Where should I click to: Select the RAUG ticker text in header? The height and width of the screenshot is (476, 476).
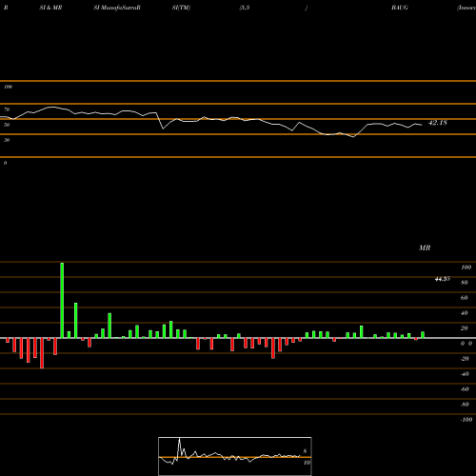(400, 8)
